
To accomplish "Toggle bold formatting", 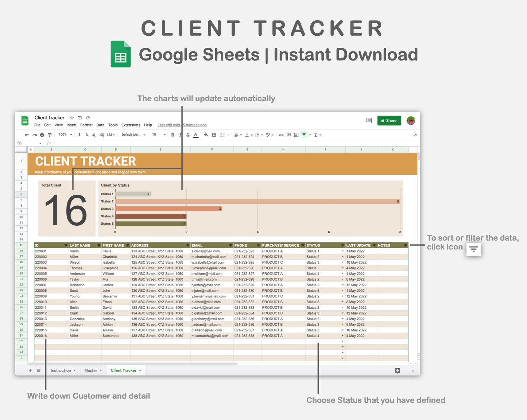I will point(173,135).
